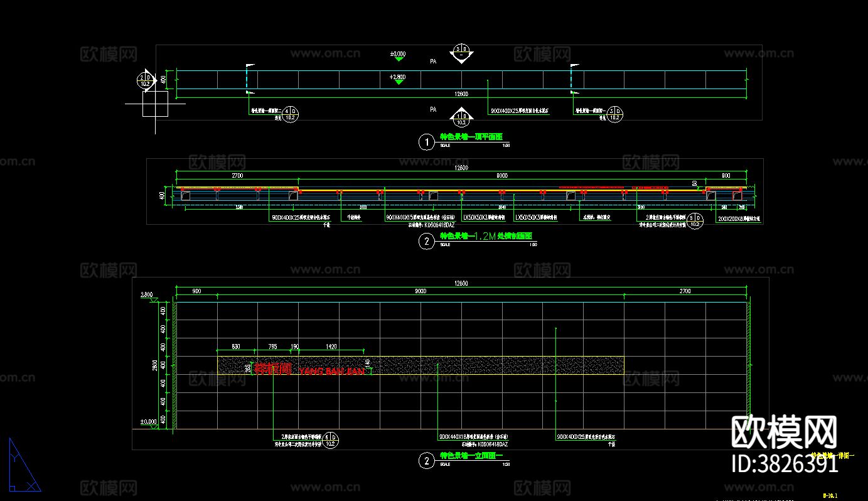Screen dimensions: 868x501
Task: Click the 900X400X25 note under the elevation
Action: [x=587, y=436]
